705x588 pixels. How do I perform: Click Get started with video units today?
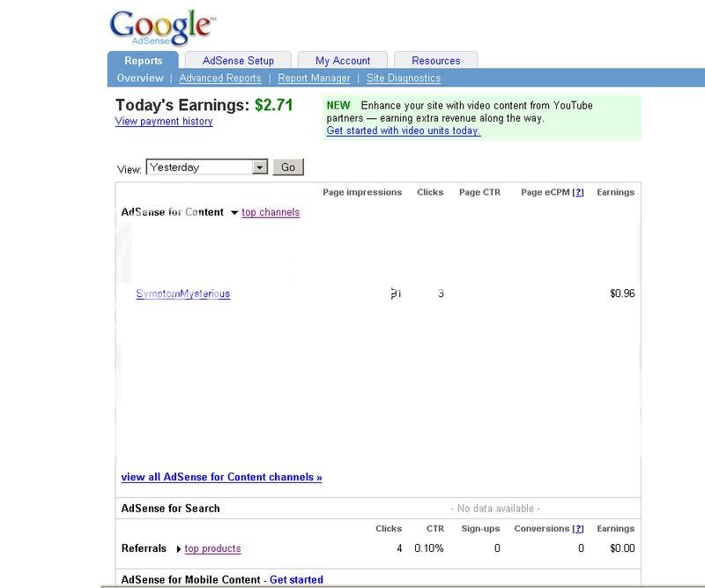pos(404,130)
